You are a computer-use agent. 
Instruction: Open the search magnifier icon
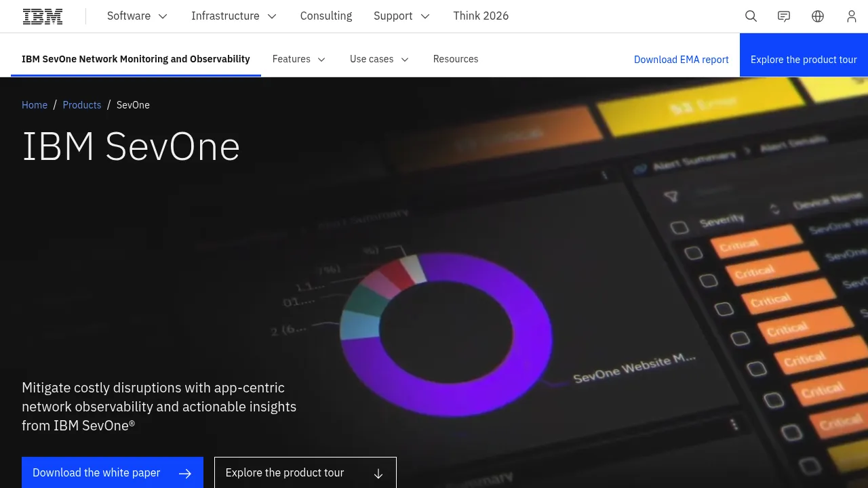751,16
